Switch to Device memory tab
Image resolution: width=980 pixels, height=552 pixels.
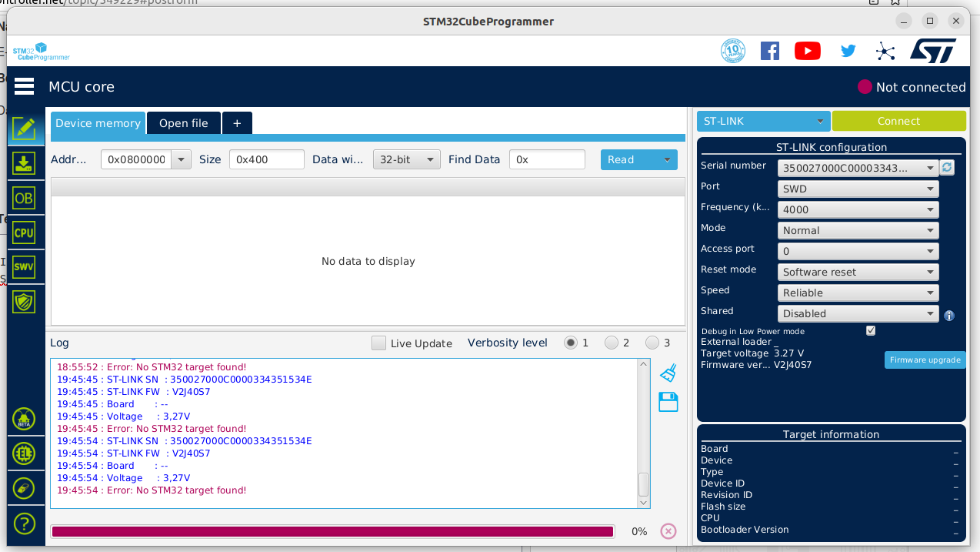coord(98,123)
